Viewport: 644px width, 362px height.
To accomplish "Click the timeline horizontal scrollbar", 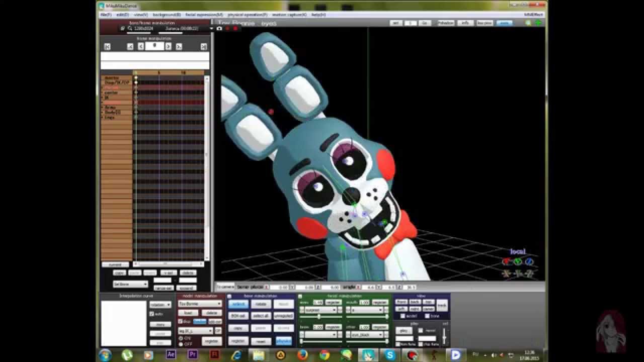I will tap(168, 264).
